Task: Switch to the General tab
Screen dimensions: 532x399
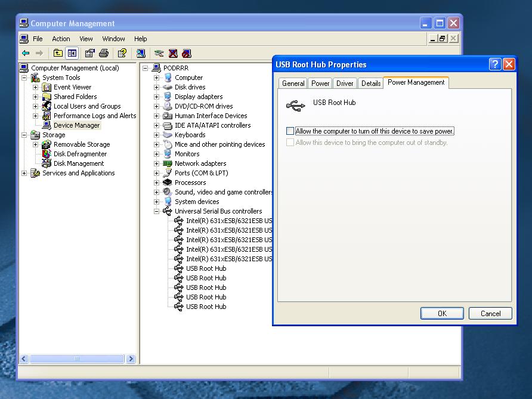Action: (293, 83)
